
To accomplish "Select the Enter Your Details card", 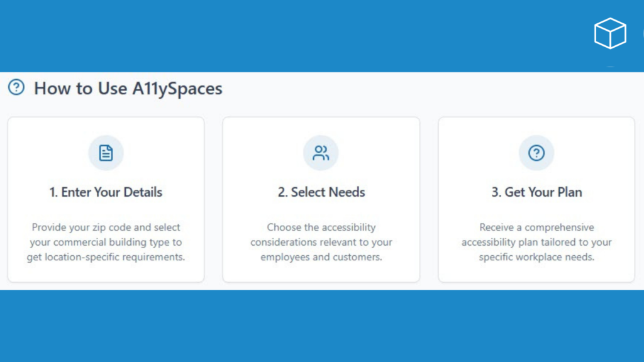I will click(x=106, y=199).
